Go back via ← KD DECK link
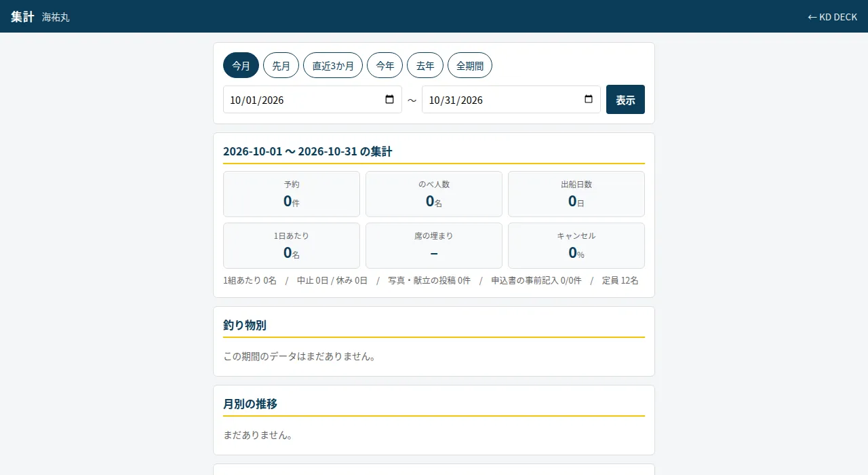The height and width of the screenshot is (475, 868). 832,17
